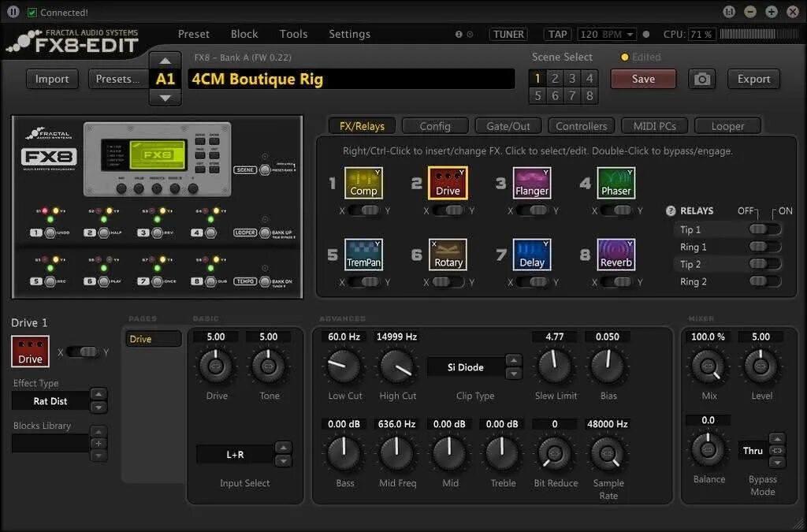Open the Settings menu

349,35
